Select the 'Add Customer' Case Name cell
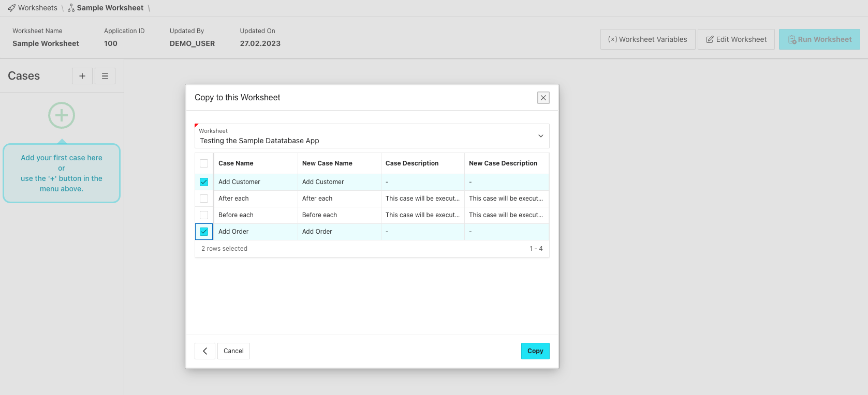Viewport: 868px width, 395px height. (x=256, y=182)
